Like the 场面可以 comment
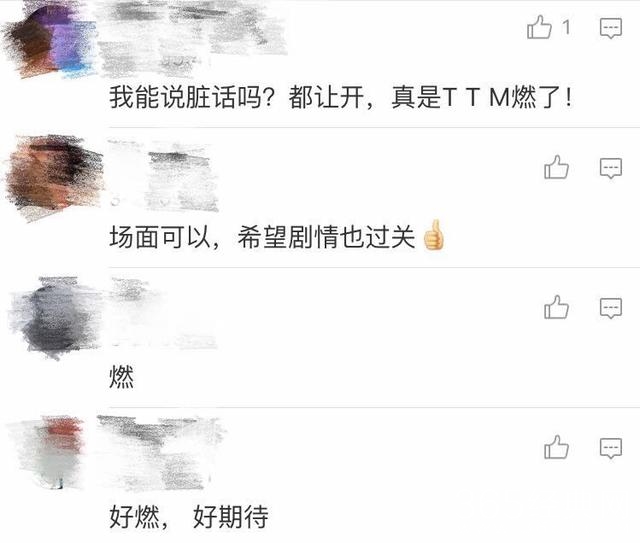The width and height of the screenshot is (640, 543). (x=556, y=167)
